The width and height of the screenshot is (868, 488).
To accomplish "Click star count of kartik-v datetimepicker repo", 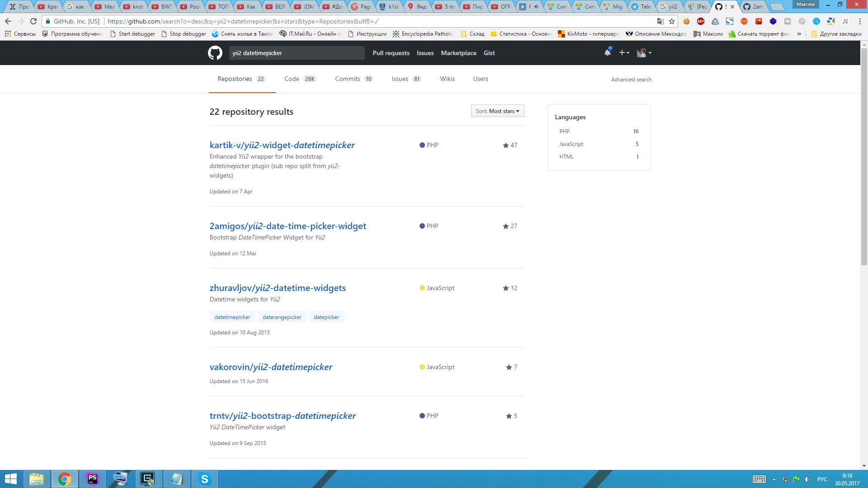I will (x=510, y=145).
